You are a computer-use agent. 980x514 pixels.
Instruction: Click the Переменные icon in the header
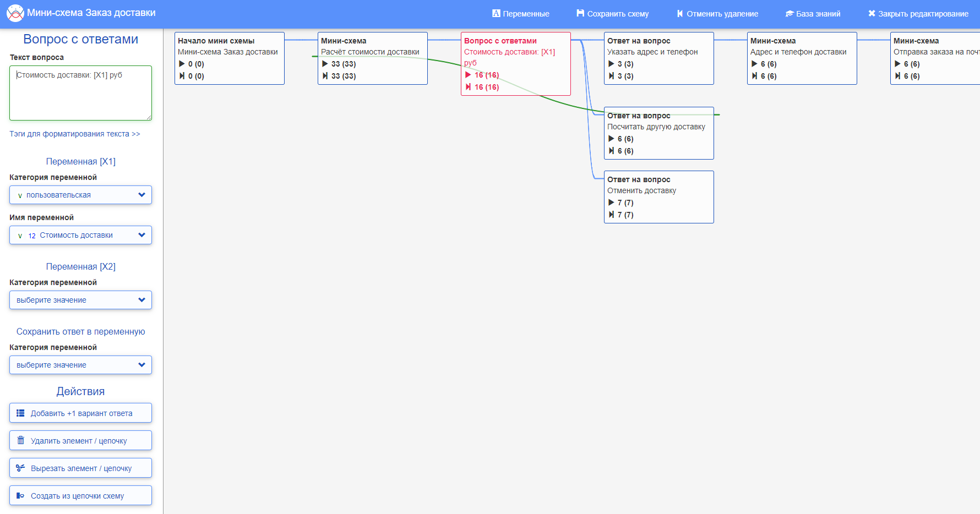[496, 13]
